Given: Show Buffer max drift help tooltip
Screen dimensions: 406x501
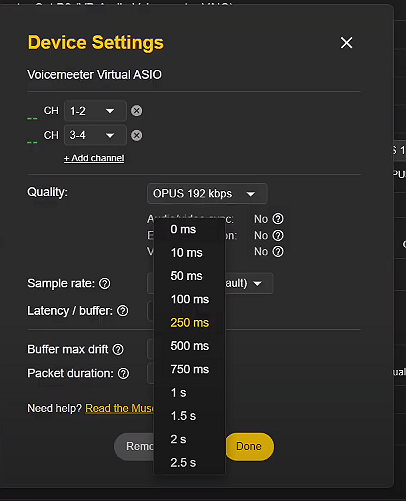Looking at the screenshot, I should [x=118, y=350].
